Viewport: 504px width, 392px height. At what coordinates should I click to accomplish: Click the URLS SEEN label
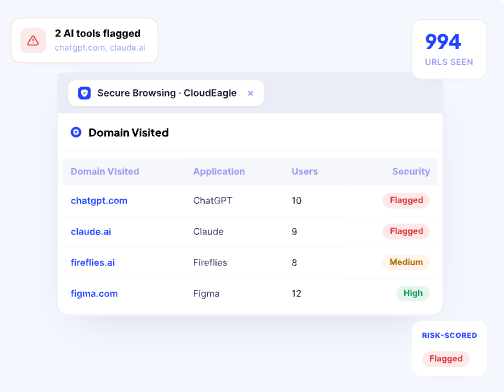449,62
